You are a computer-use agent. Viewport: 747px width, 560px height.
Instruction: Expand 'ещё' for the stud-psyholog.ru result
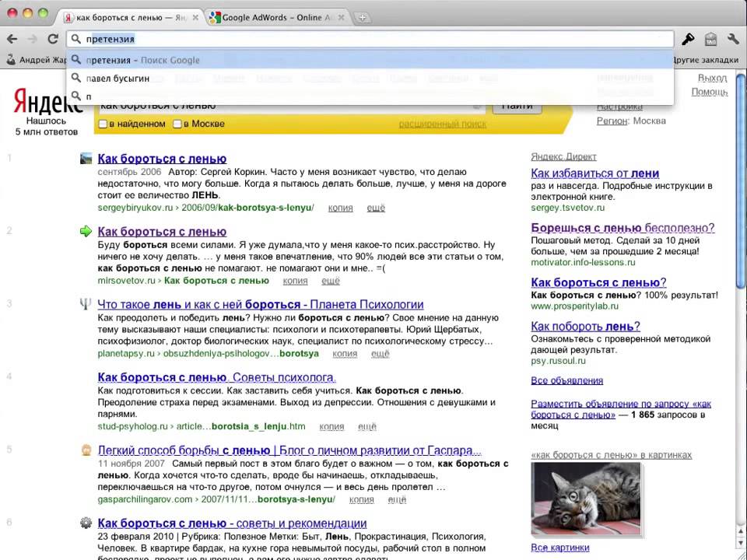pos(366,427)
